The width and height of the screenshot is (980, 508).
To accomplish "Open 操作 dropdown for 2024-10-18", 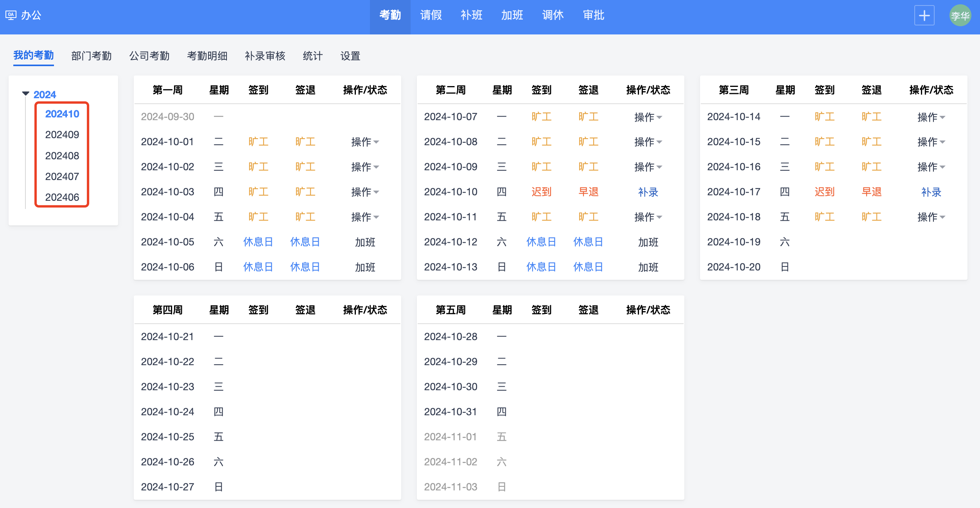I will (x=931, y=217).
